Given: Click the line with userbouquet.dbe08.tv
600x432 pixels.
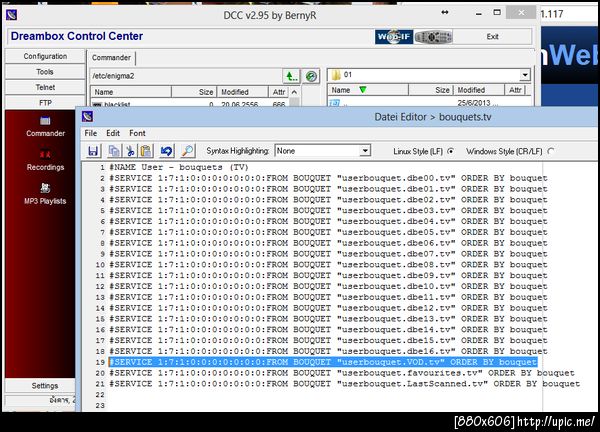Looking at the screenshot, I should [x=328, y=265].
